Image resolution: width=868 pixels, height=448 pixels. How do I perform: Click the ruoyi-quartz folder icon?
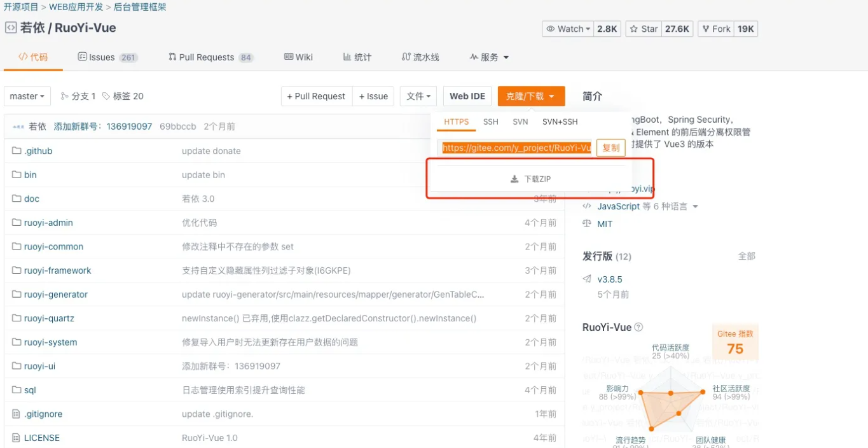click(17, 318)
